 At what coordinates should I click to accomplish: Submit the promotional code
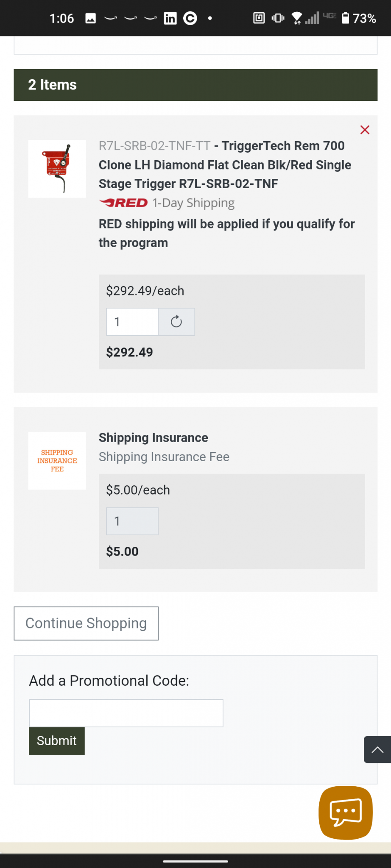coord(57,741)
